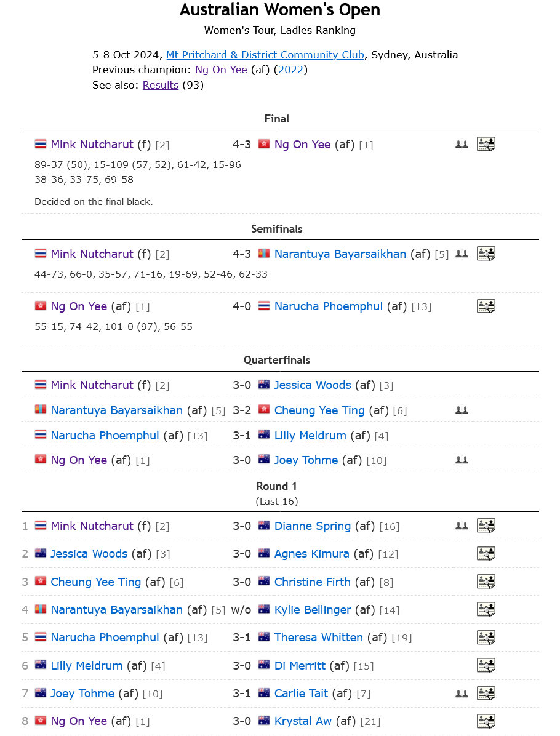Click head-to-head icon for Ng On Yee vs Joey Tohme
Viewport: 560px width, 736px height.
pyautogui.click(x=462, y=460)
